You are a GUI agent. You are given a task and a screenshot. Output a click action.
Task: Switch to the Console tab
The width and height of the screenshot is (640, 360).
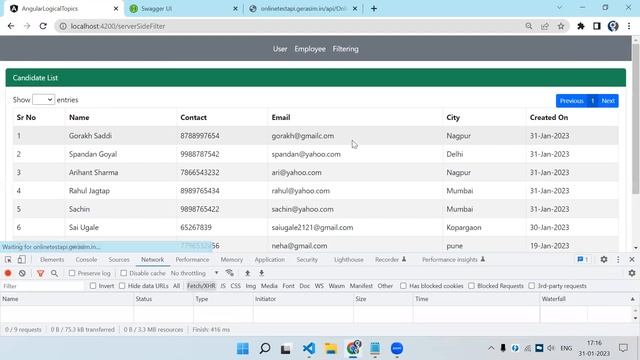86,260
